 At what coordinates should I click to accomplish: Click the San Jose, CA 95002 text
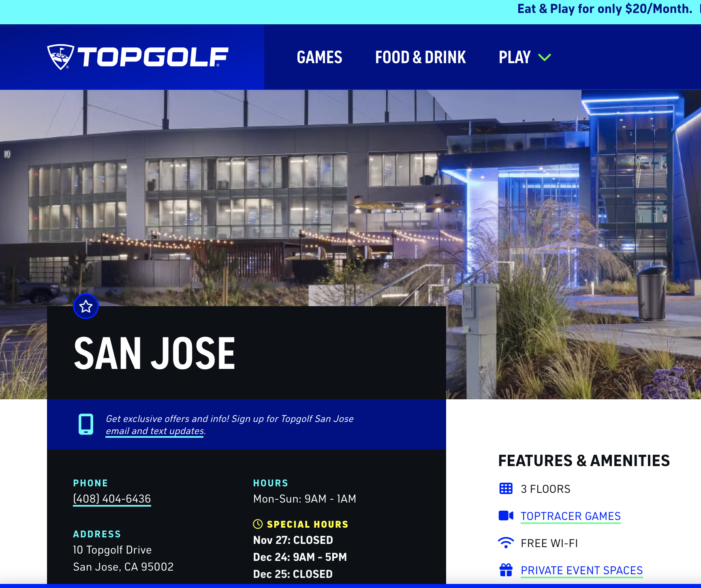click(123, 567)
